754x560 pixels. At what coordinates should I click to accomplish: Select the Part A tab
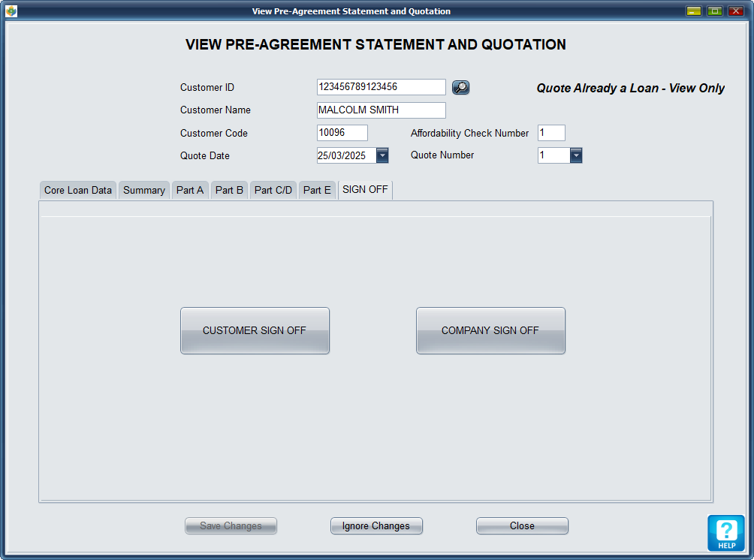coord(190,190)
